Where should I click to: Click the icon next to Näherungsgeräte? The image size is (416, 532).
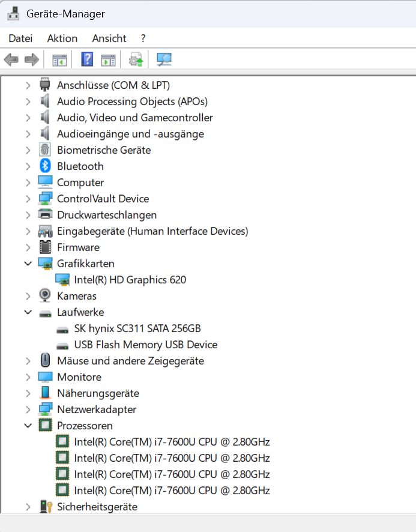(x=45, y=393)
